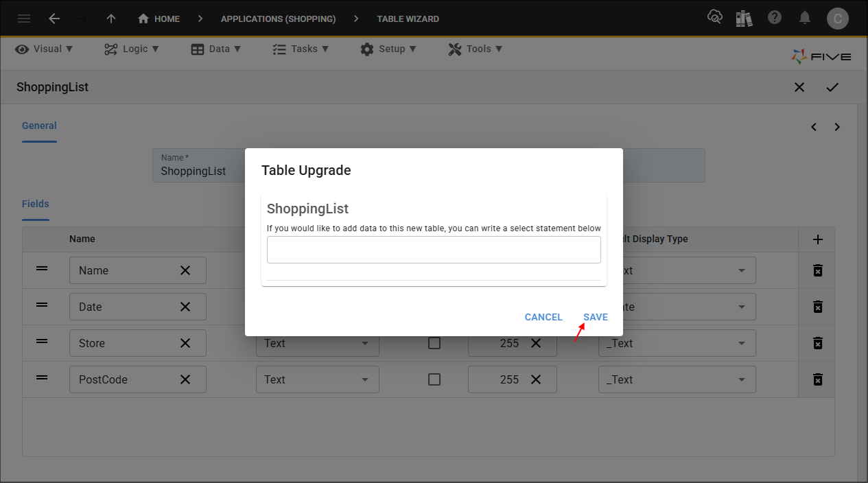
Task: Open the help question mark icon
Action: point(775,18)
